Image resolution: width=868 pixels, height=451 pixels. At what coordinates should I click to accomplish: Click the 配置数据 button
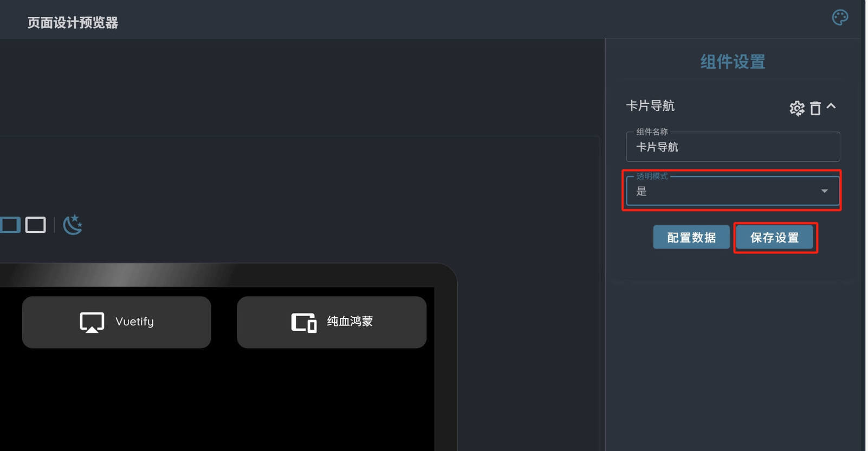pyautogui.click(x=691, y=237)
